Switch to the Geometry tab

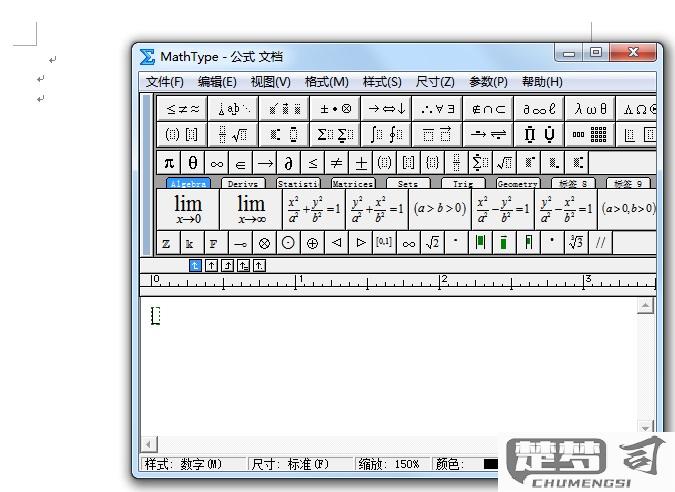click(518, 183)
